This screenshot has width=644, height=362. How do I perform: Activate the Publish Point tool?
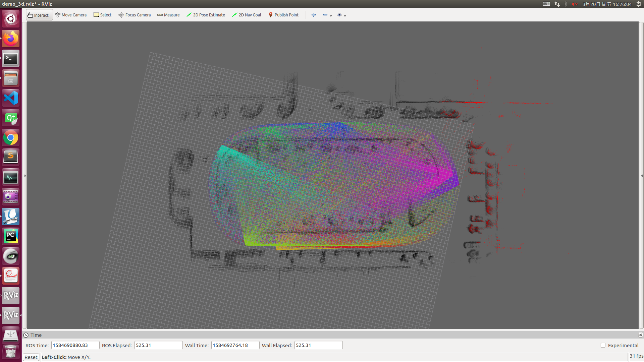(283, 15)
